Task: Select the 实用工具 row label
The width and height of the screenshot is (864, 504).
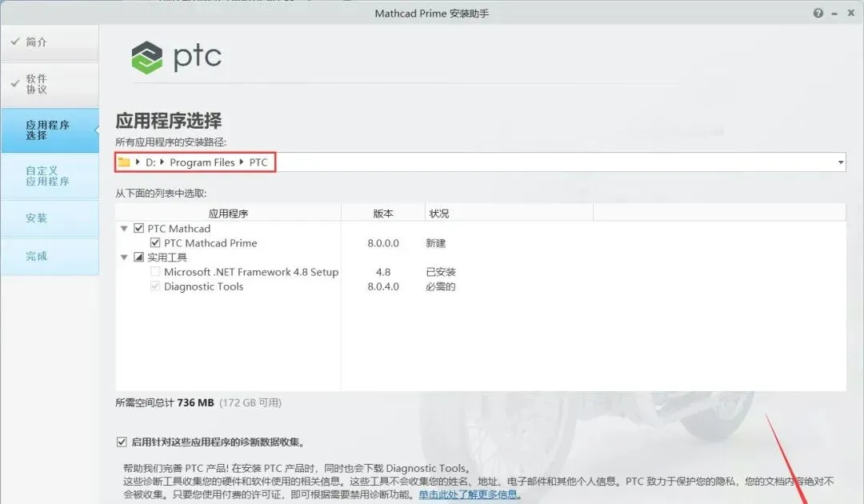Action: click(x=167, y=258)
